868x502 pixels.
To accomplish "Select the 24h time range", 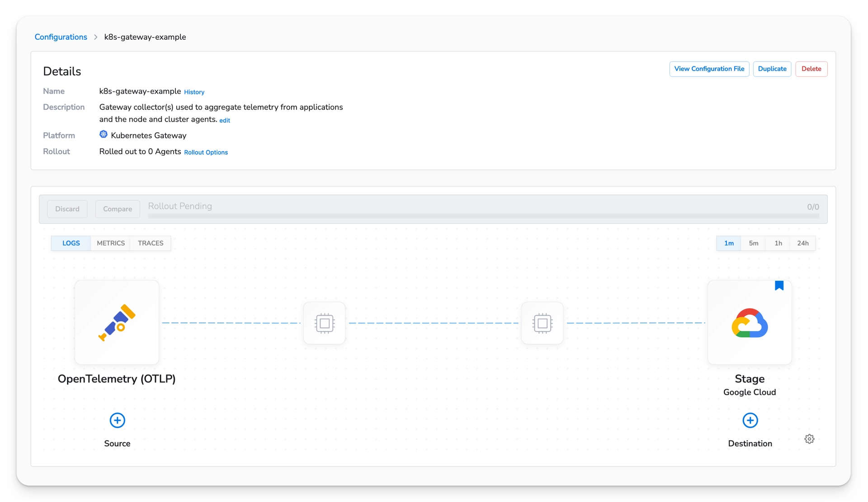I will (803, 243).
